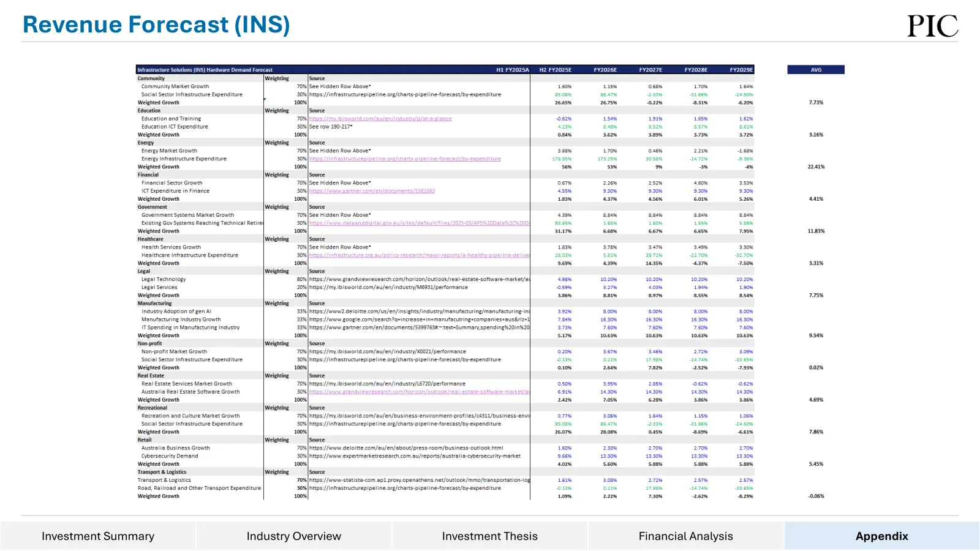
Task: Click the Australia Business Growth row label
Action: point(176,448)
